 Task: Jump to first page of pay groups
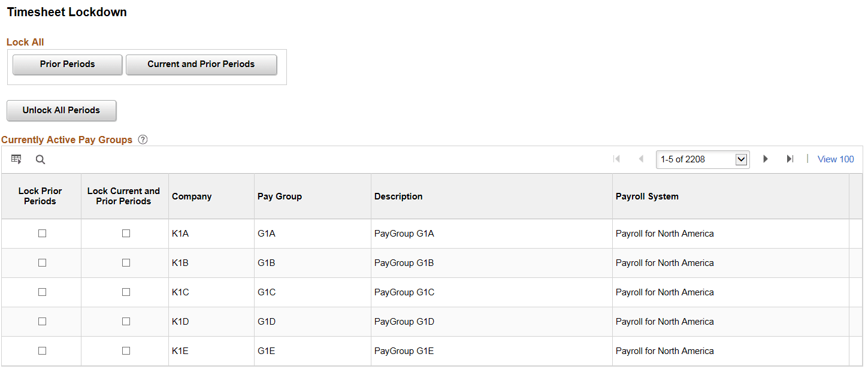point(616,159)
